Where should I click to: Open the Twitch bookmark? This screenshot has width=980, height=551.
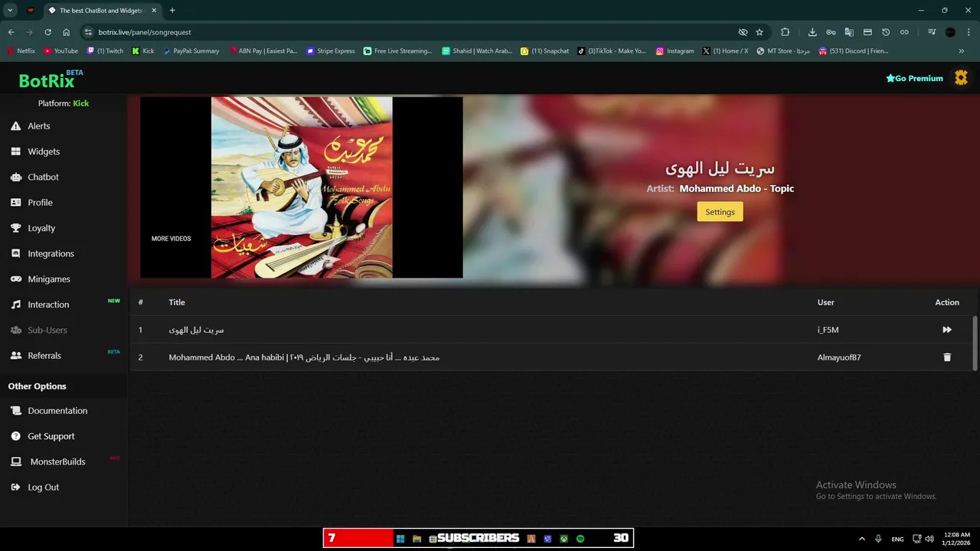[105, 51]
